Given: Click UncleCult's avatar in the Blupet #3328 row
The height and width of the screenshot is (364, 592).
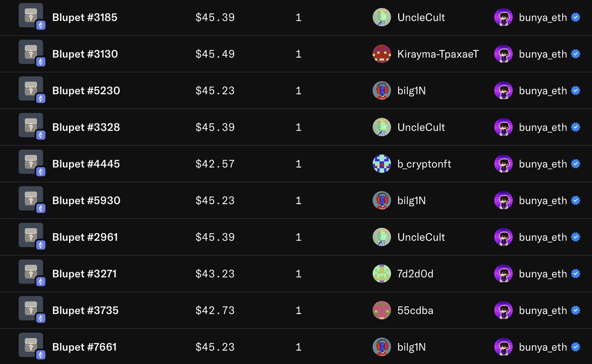Looking at the screenshot, I should click(382, 127).
